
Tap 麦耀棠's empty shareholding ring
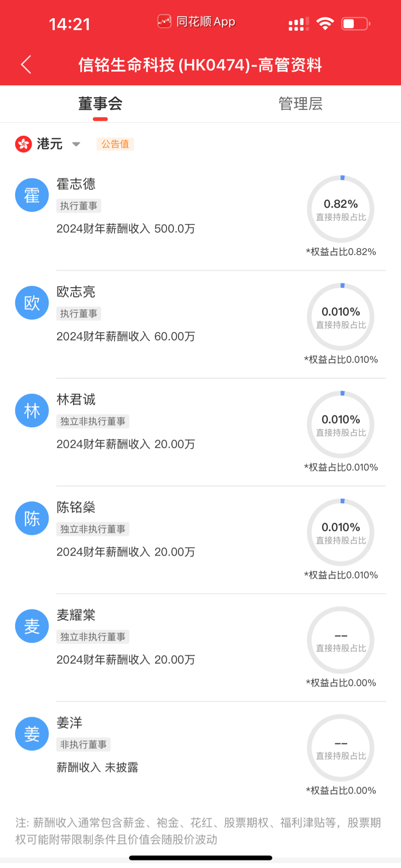click(x=341, y=640)
